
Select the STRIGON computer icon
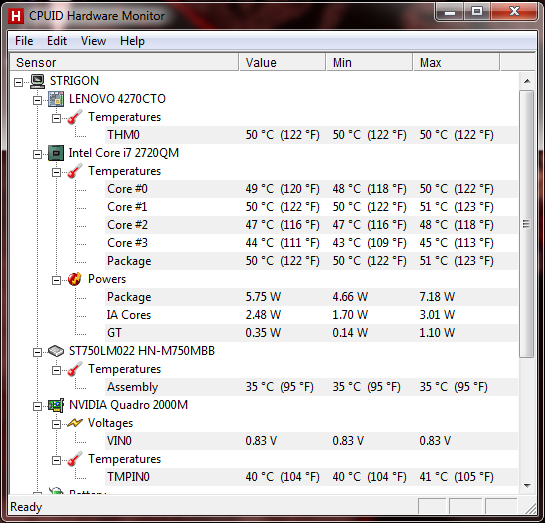[x=37, y=81]
